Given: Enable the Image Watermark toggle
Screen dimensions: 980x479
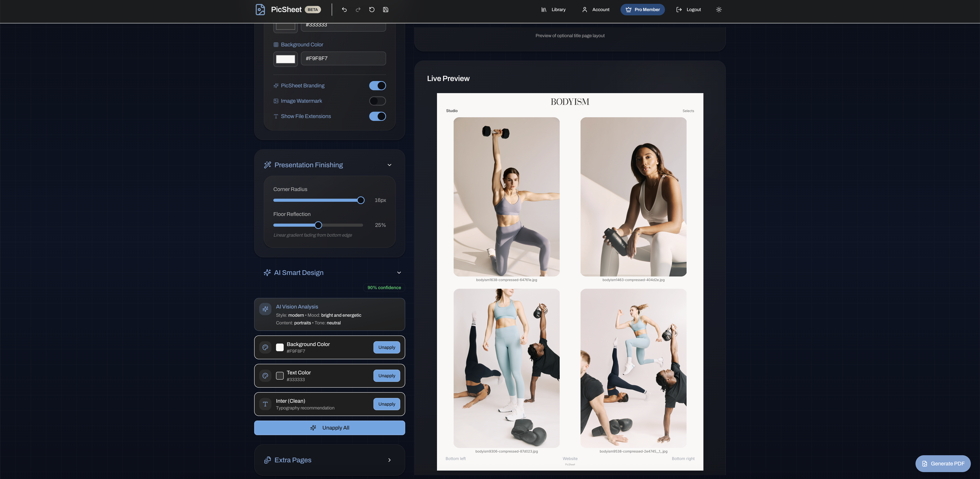Looking at the screenshot, I should [x=377, y=101].
